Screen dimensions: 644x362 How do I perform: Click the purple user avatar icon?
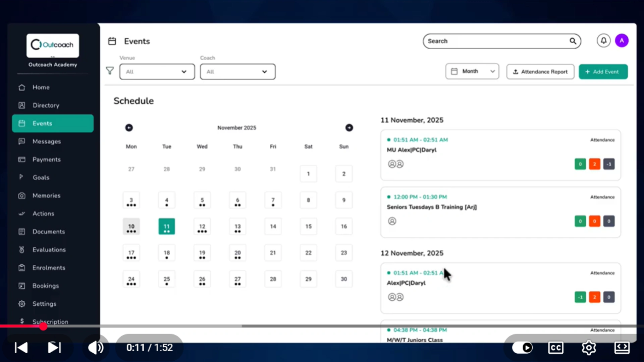(622, 41)
